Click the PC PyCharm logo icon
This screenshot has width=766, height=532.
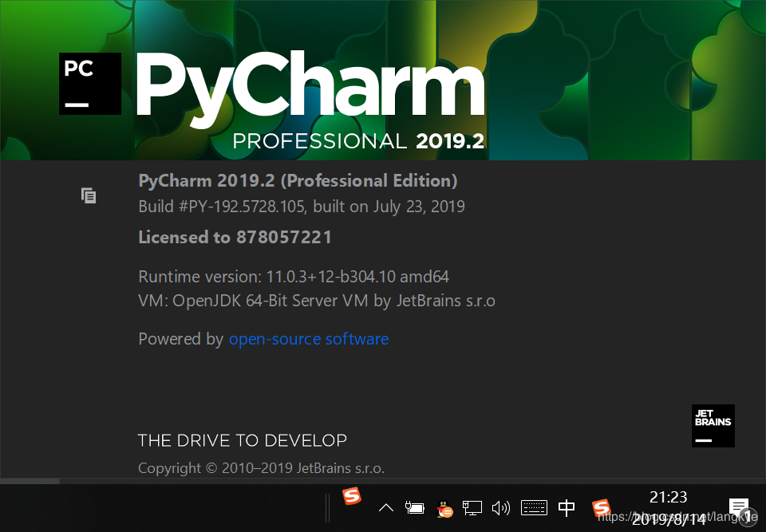point(90,84)
